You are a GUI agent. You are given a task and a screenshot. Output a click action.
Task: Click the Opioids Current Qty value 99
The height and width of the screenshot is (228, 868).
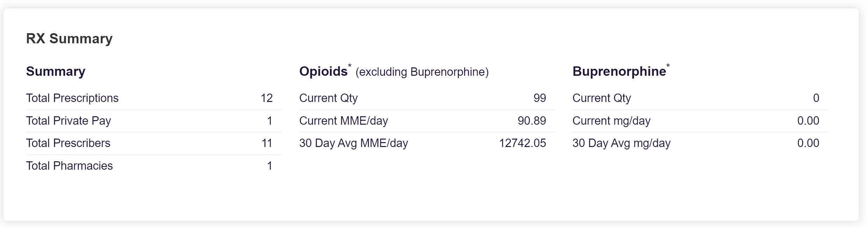tap(539, 98)
